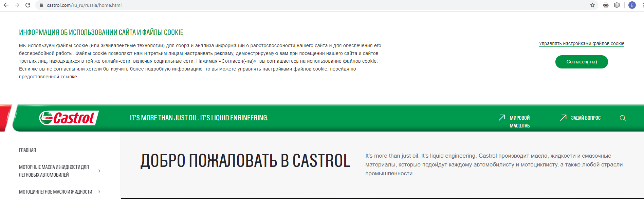Open Моторные масла и жидкости для легковых автомобилей

point(54,171)
